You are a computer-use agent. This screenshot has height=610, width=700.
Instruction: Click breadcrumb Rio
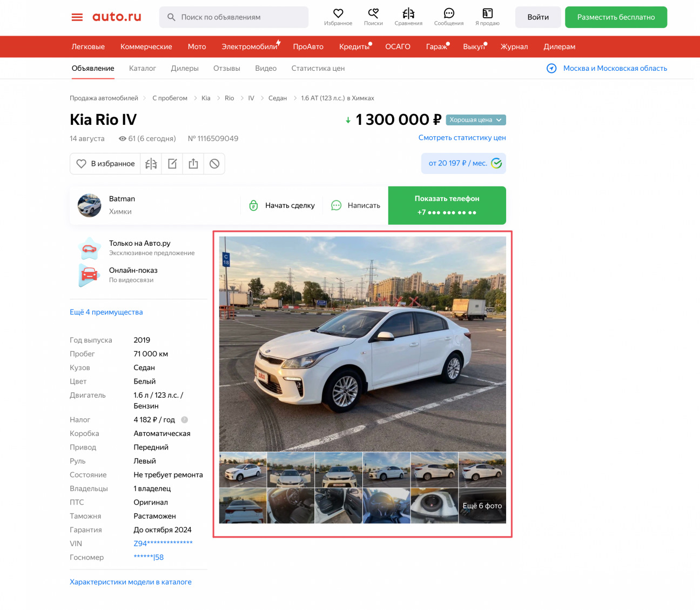click(x=230, y=98)
